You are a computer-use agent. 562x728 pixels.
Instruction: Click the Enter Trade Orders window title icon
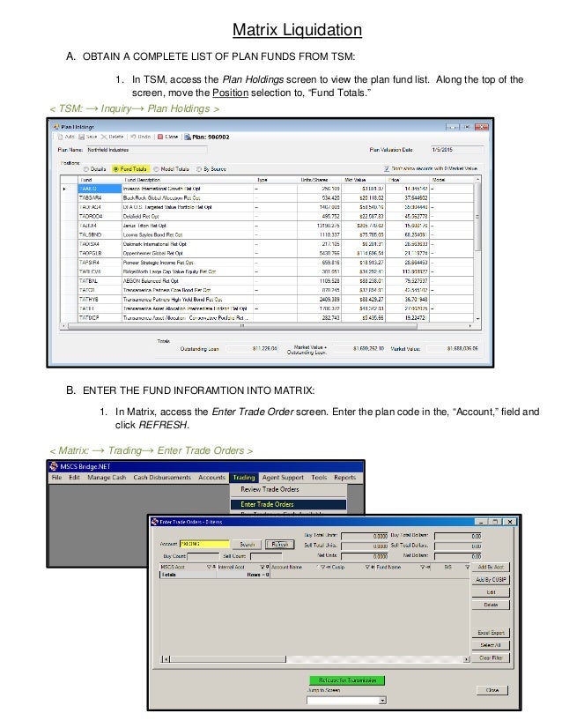155,522
